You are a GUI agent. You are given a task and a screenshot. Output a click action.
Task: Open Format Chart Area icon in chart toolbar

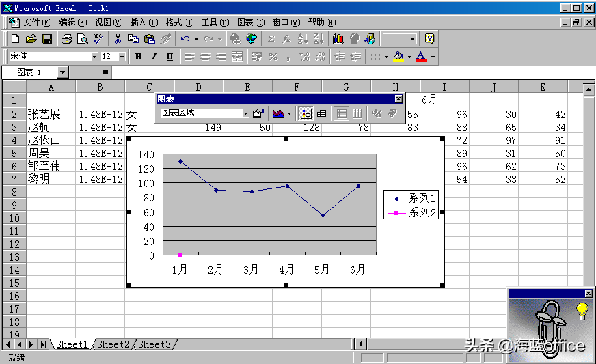point(258,113)
